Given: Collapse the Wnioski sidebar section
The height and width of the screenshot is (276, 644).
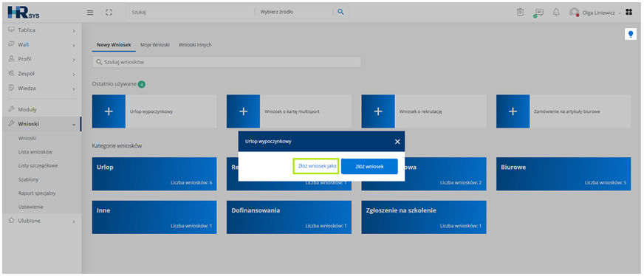Looking at the screenshot, I should coord(74,124).
